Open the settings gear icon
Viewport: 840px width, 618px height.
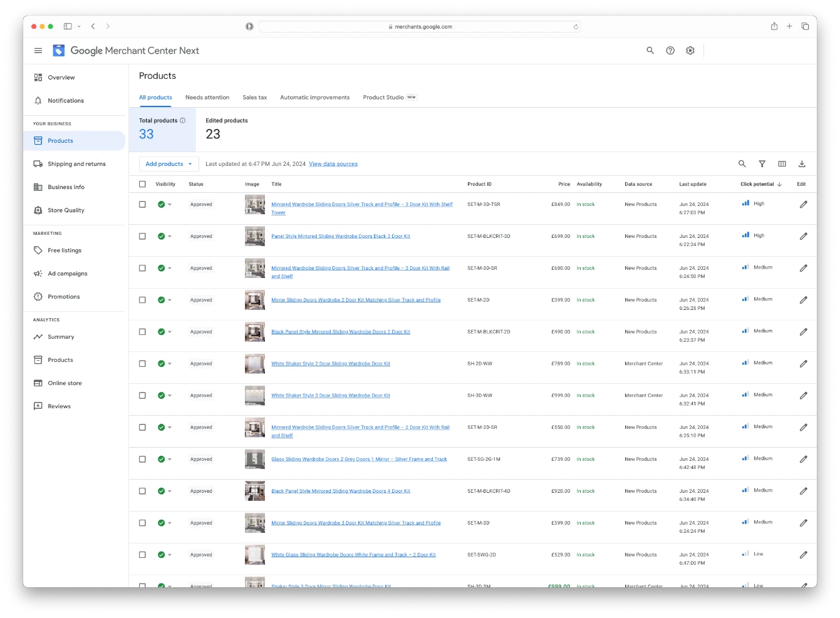tap(690, 51)
